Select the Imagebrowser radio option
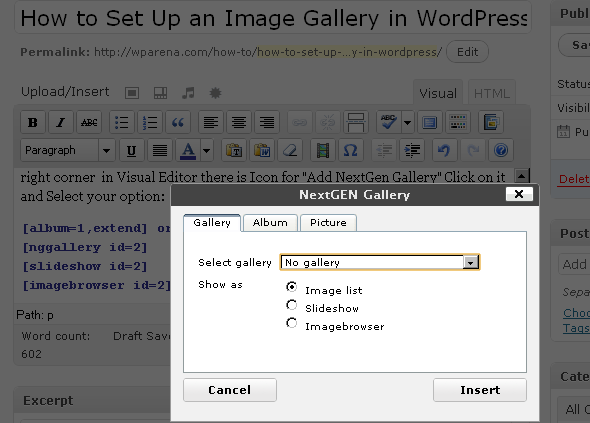Image resolution: width=590 pixels, height=423 pixels. [292, 323]
